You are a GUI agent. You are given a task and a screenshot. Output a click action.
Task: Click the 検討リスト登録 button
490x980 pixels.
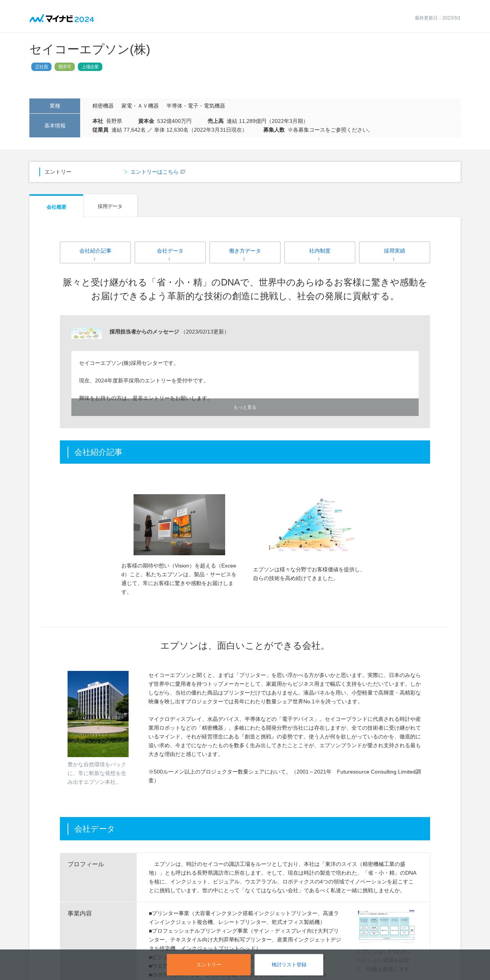pos(289,964)
